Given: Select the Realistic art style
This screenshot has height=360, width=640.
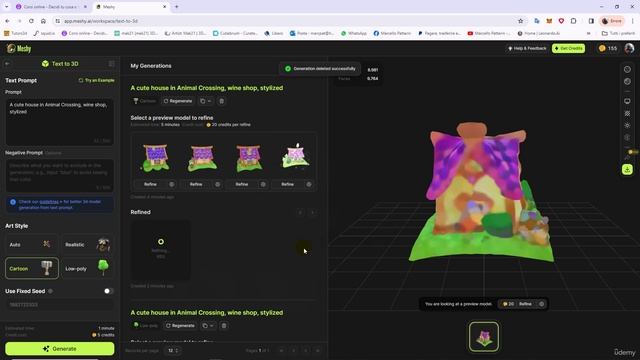Looking at the screenshot, I should click(87, 244).
